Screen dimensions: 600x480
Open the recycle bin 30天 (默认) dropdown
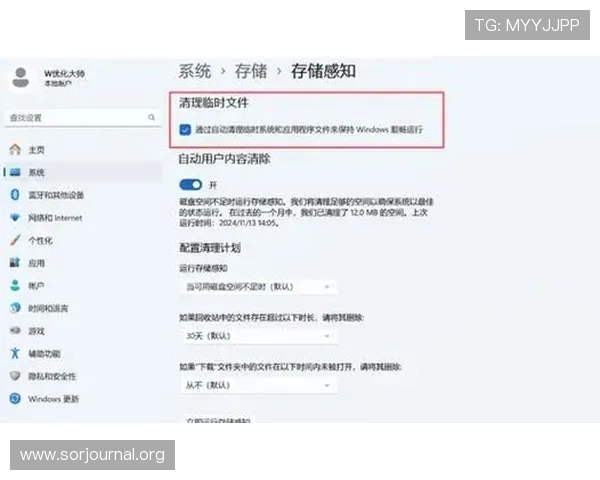pos(258,336)
